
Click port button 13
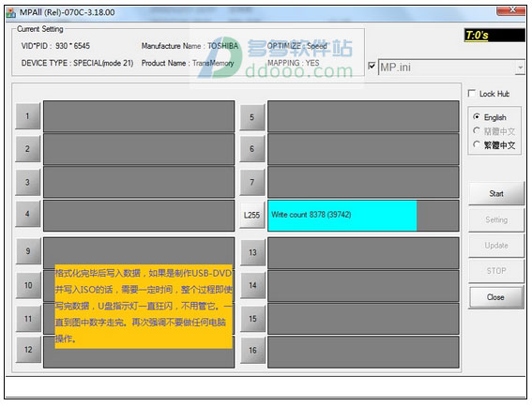coord(252,252)
